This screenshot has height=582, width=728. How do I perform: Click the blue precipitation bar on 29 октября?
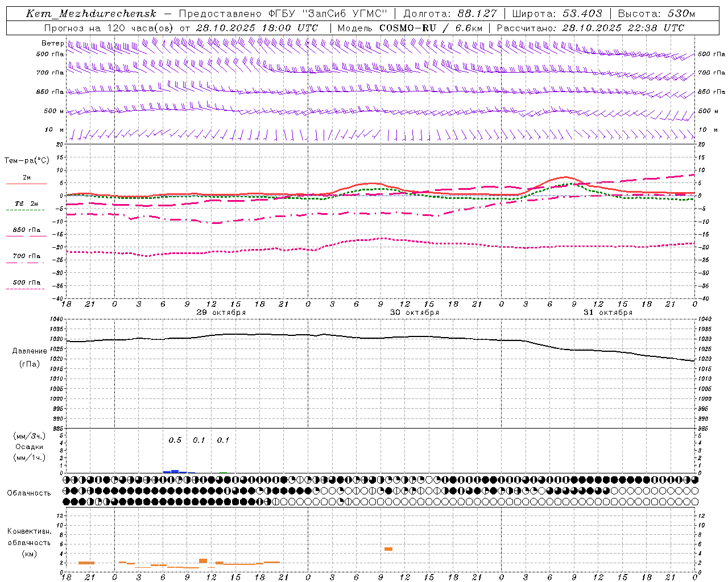pyautogui.click(x=175, y=471)
